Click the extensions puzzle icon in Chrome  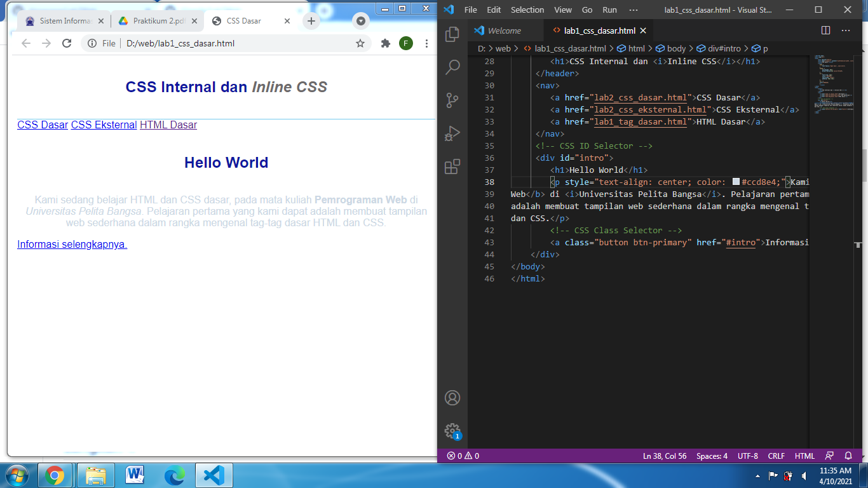click(386, 43)
